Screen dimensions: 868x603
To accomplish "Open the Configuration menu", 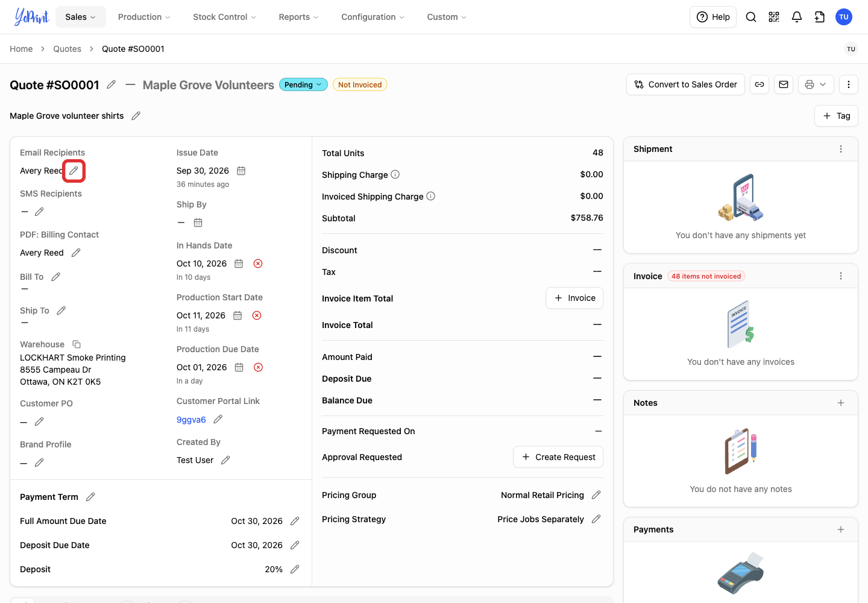I will (x=373, y=17).
